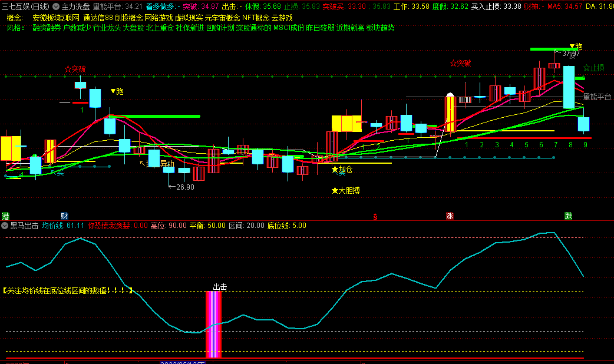Select the 板块趋势 style tag
The image size is (614, 364).
[381, 28]
